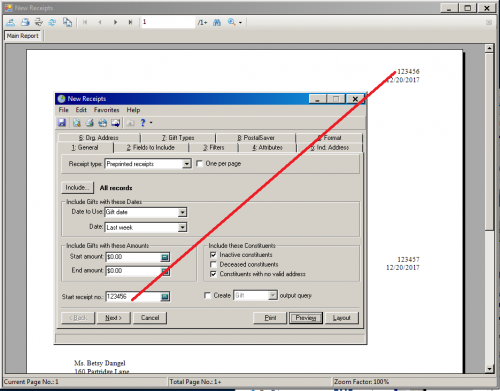Click the Include... button
The width and height of the screenshot is (500, 391).
(x=77, y=188)
